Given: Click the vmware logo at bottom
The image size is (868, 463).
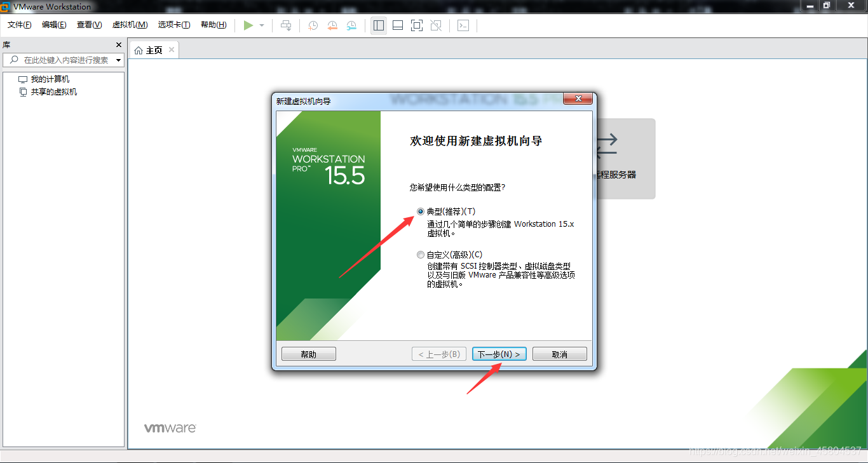Looking at the screenshot, I should pos(170,428).
